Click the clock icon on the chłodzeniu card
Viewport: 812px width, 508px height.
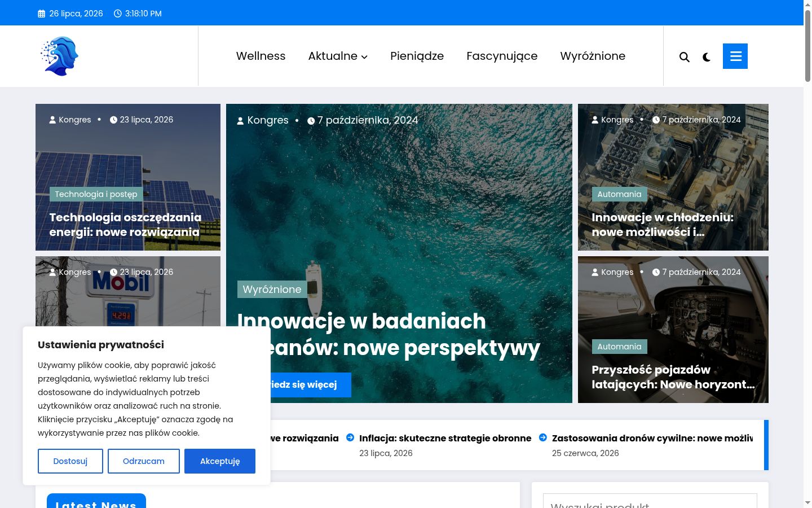[656, 120]
